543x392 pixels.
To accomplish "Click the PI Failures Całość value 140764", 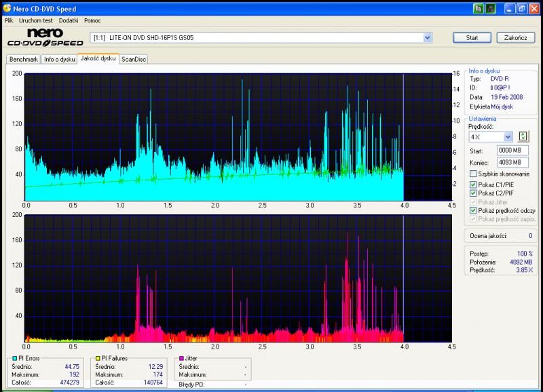I will (x=153, y=383).
